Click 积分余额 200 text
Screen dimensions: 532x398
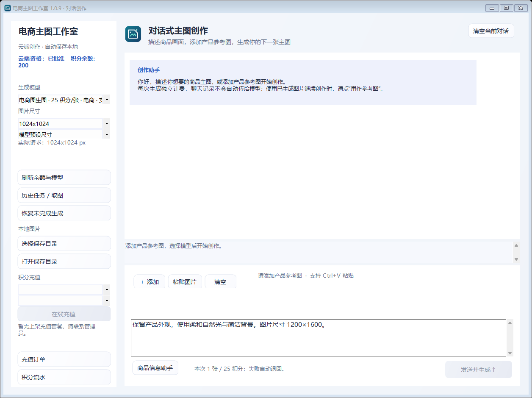pyautogui.click(x=57, y=62)
